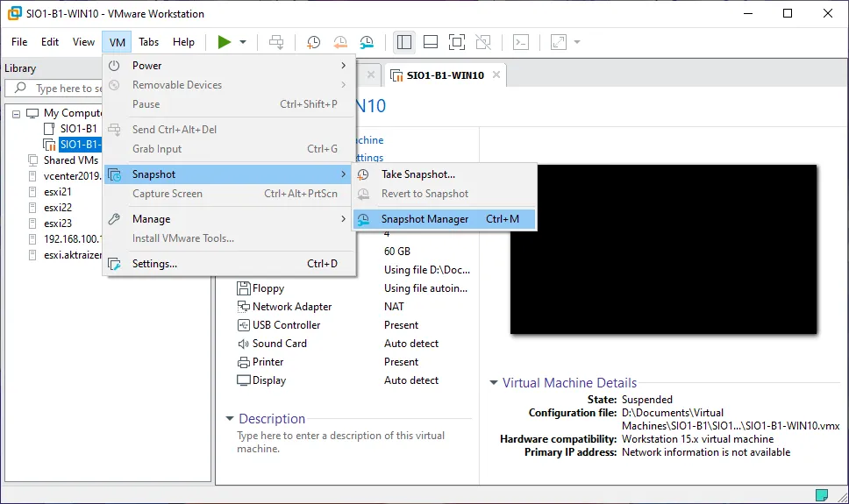Toggle the library sidebar view icon

[404, 42]
